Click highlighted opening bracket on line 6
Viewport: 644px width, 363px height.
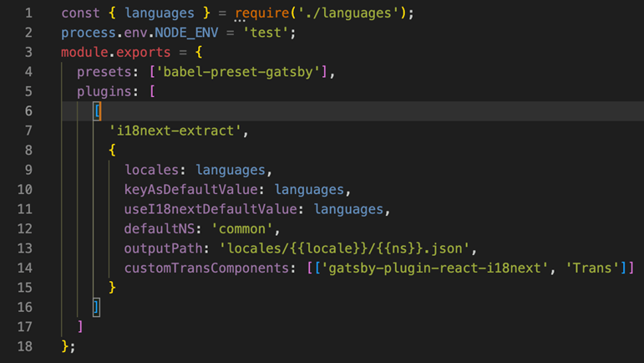pos(98,111)
